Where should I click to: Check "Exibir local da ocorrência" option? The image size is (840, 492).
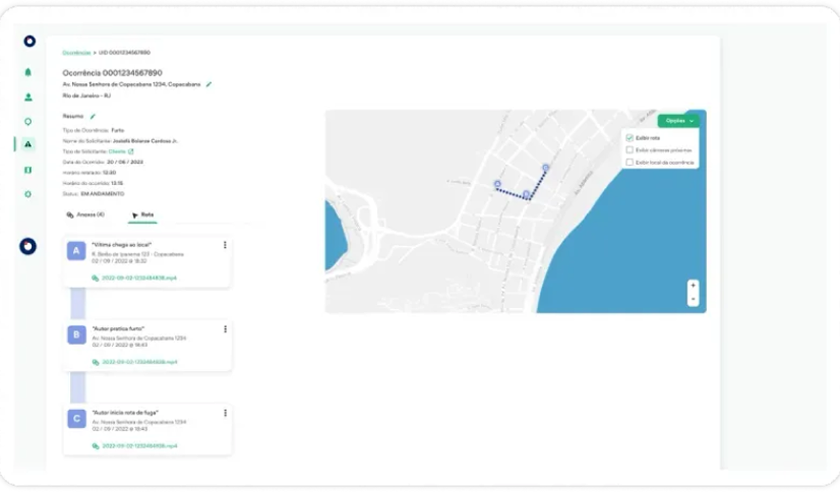pyautogui.click(x=629, y=162)
